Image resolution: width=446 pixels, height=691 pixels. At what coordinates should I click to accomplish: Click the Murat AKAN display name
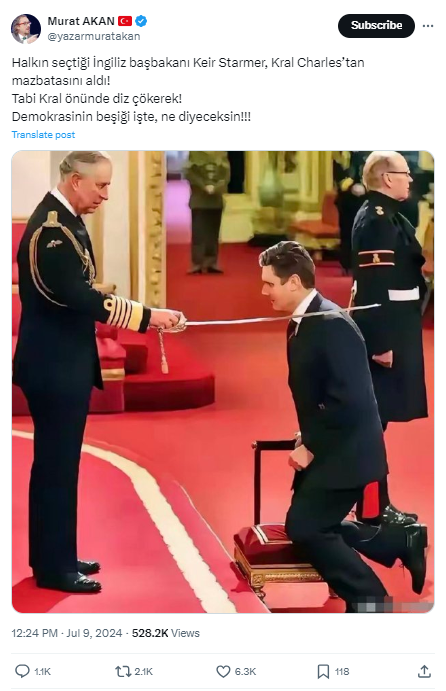pyautogui.click(x=81, y=21)
